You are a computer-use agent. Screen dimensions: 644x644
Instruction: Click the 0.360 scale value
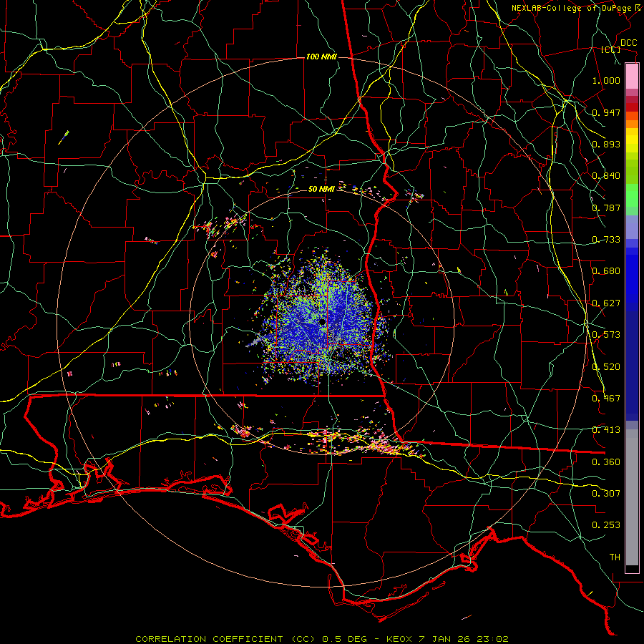tap(606, 462)
